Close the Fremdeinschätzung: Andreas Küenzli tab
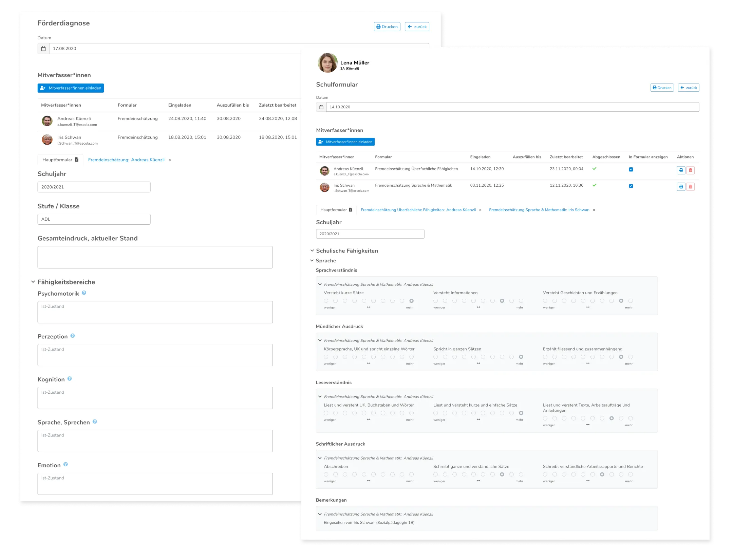 click(170, 160)
